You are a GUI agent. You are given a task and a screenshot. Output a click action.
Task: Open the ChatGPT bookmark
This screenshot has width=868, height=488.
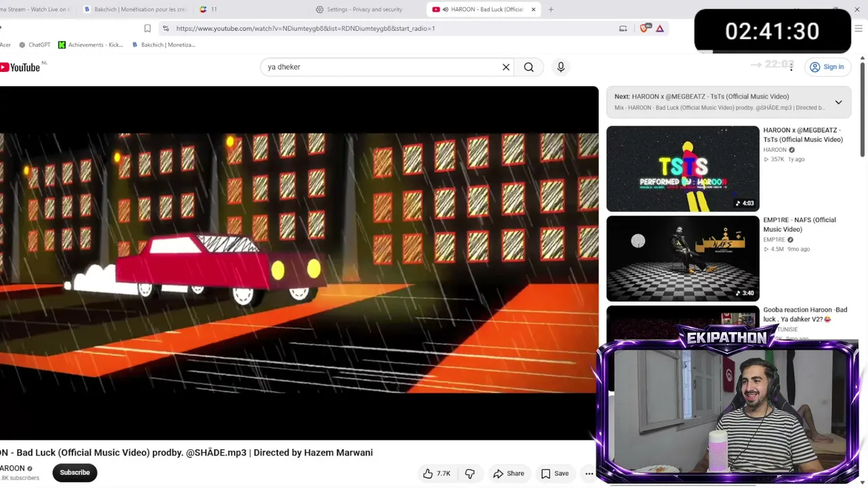[35, 45]
